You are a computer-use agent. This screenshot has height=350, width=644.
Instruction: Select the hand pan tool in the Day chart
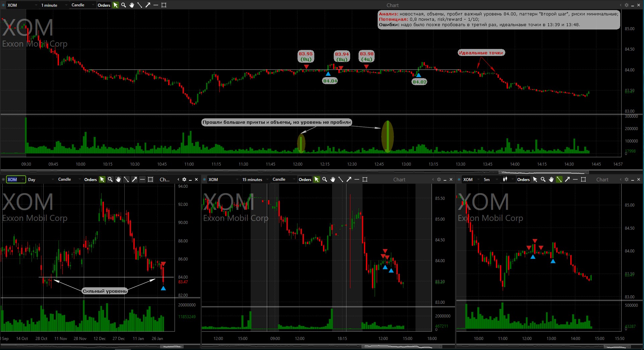(118, 179)
